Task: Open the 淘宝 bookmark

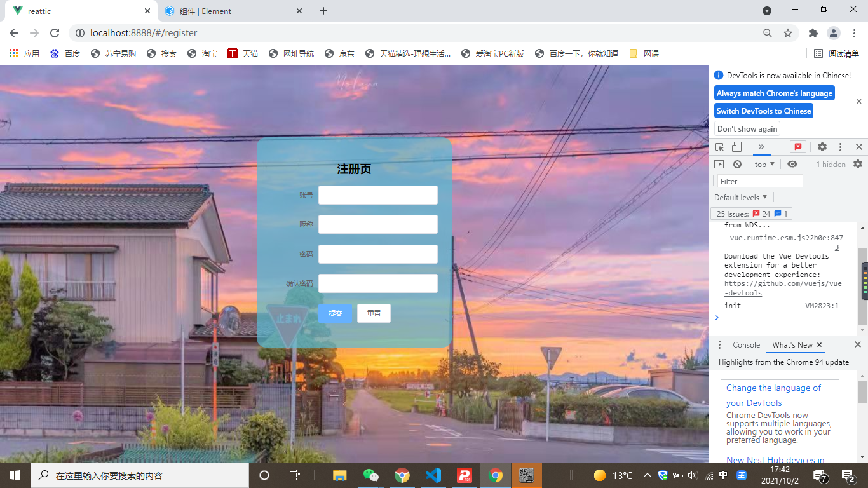Action: point(202,54)
